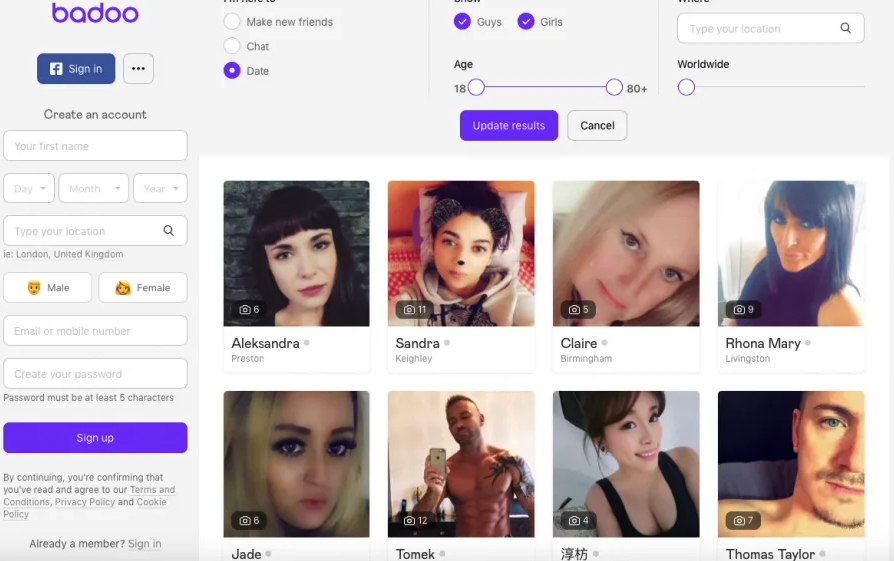Click the search icon in signup location field
This screenshot has height=561, width=894.
click(x=169, y=230)
